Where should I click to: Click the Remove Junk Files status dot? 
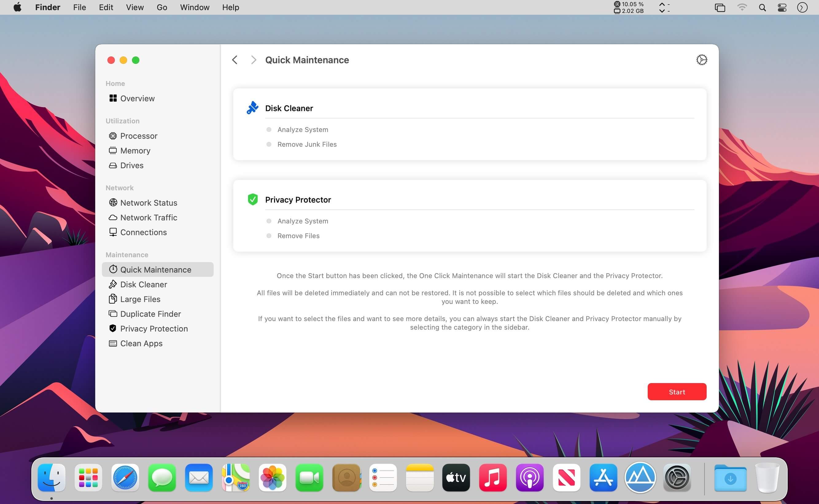coord(269,144)
